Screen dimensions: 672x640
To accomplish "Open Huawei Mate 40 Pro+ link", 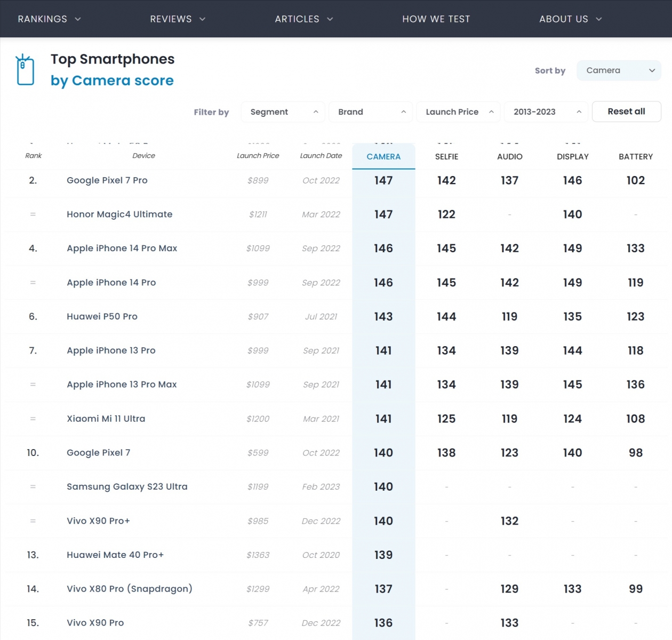I will tap(115, 555).
